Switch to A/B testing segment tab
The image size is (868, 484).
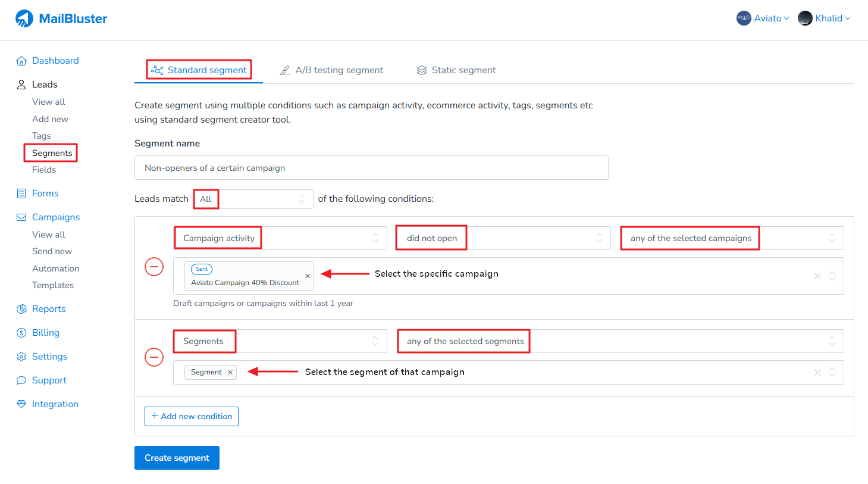point(331,70)
